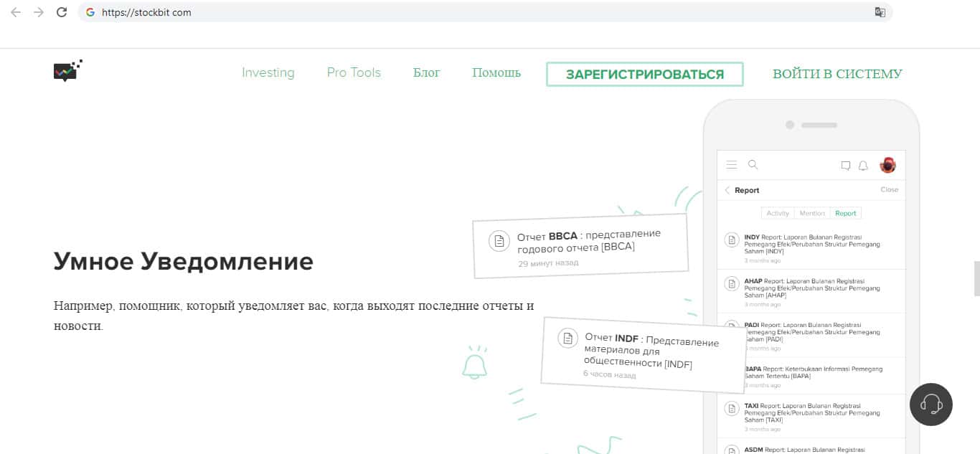Open the chat bubble icon in phone mockup
Viewport: 980px width, 454px height.
846,166
